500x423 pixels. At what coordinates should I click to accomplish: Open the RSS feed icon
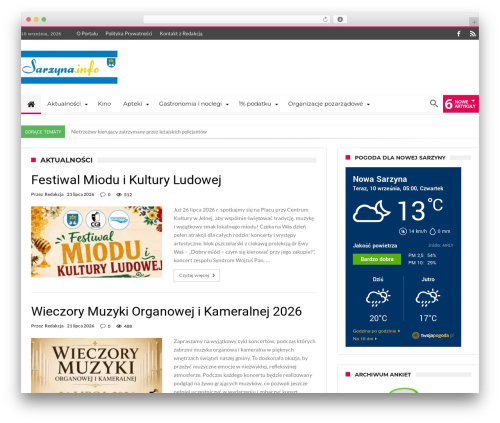point(473,34)
